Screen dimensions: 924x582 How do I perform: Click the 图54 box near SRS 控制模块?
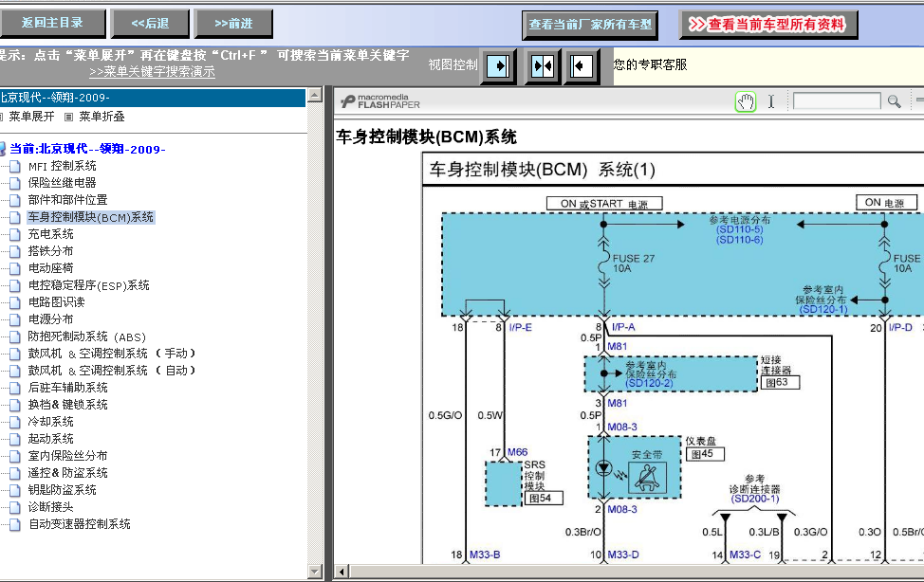pos(544,499)
